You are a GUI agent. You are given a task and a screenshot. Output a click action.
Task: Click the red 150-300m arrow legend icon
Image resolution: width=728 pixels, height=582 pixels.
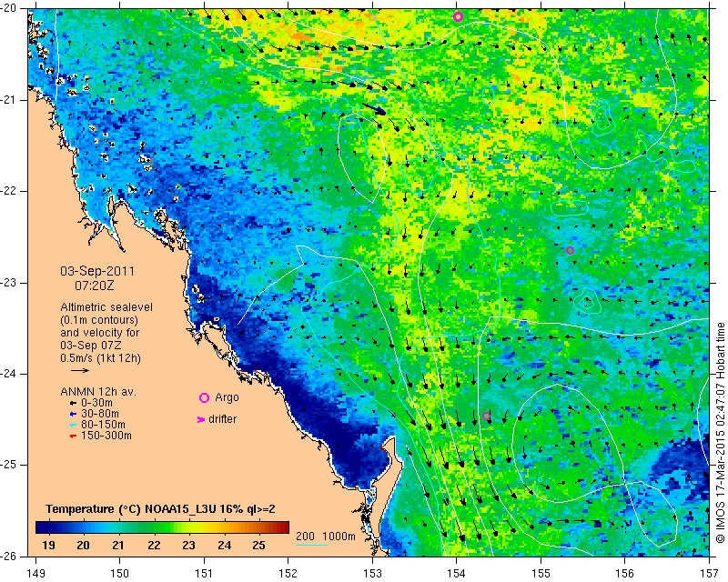coord(73,436)
